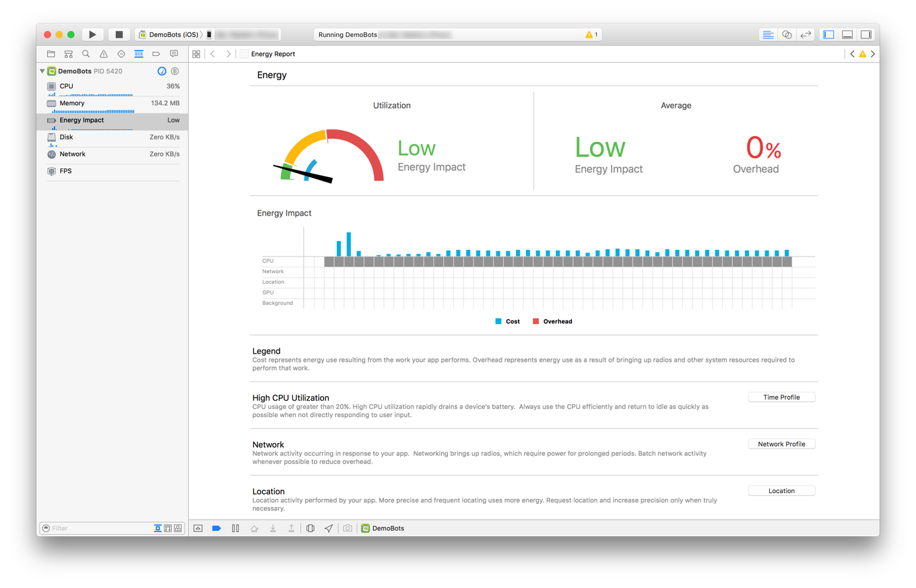Screen dimensions: 916x588
Task: Hide the left navigator panel
Action: (828, 34)
